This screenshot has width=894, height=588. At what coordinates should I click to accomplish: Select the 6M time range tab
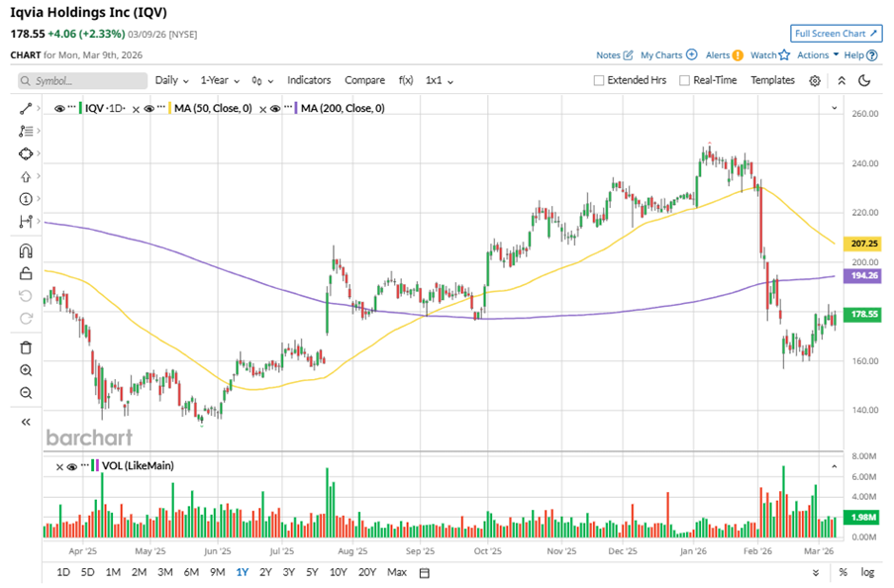tap(191, 572)
